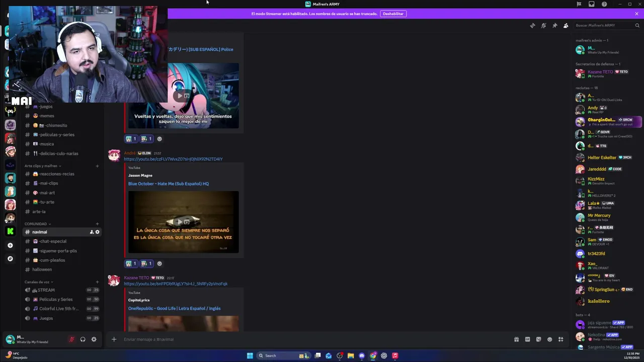The width and height of the screenshot is (644, 362).
Task: Toggle deafen headphones in the user panel
Action: (83, 339)
